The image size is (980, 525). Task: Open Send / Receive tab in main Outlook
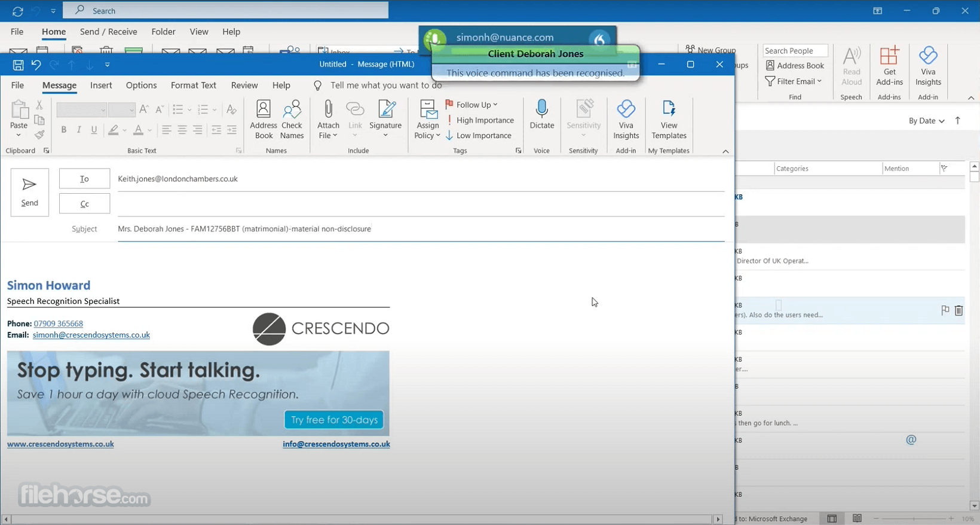point(108,32)
